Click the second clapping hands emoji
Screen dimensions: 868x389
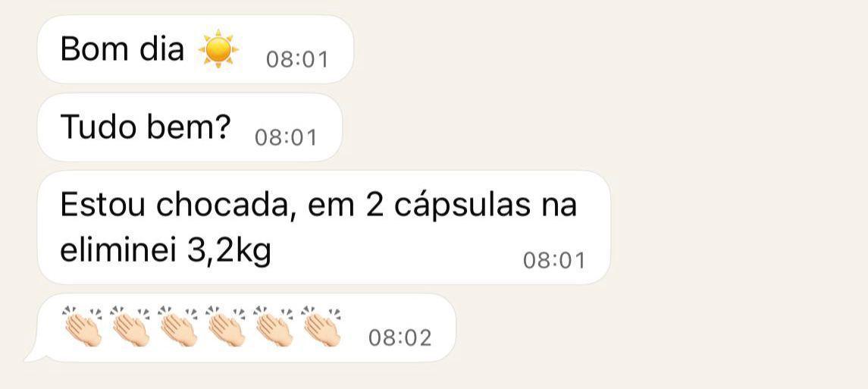(130, 326)
